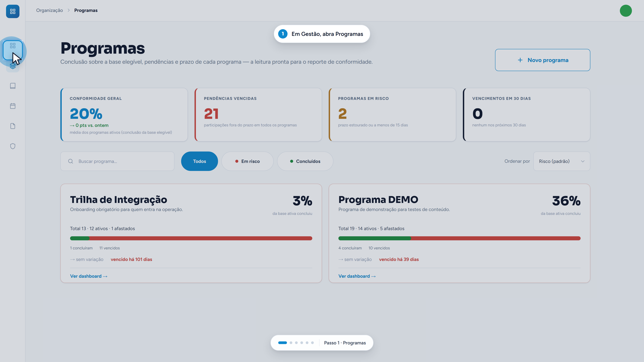The height and width of the screenshot is (362, 644).
Task: Click the 3% completion value
Action: coord(302,201)
